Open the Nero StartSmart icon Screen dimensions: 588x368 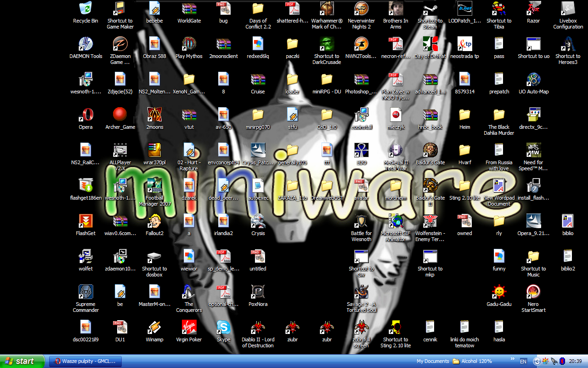(533, 292)
